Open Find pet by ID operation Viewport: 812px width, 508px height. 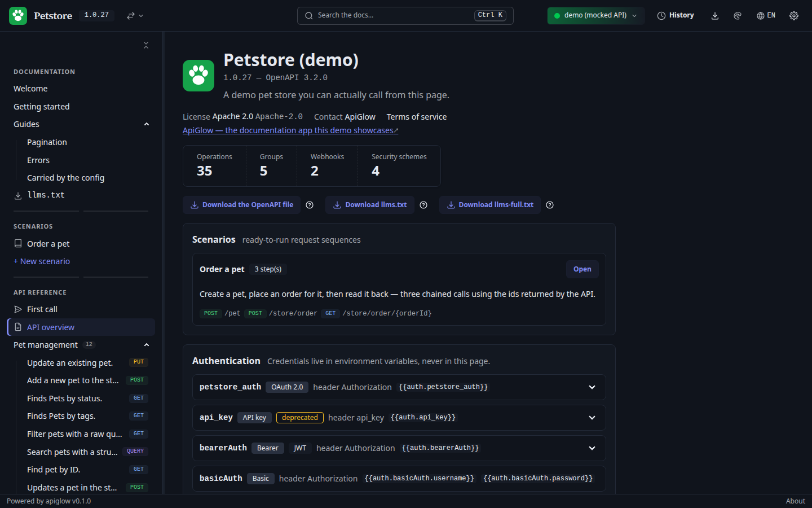tap(87, 470)
